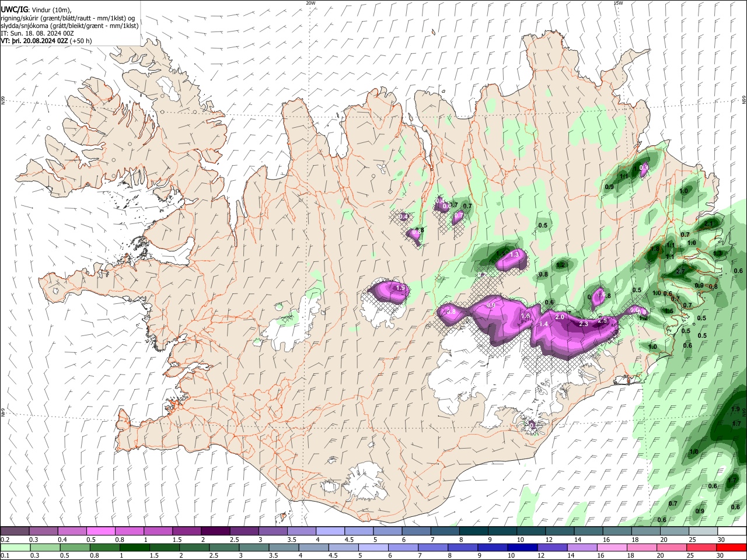This screenshot has width=747, height=560.
Task: Click the 'rigning/skúrir' description line
Action: pos(68,18)
